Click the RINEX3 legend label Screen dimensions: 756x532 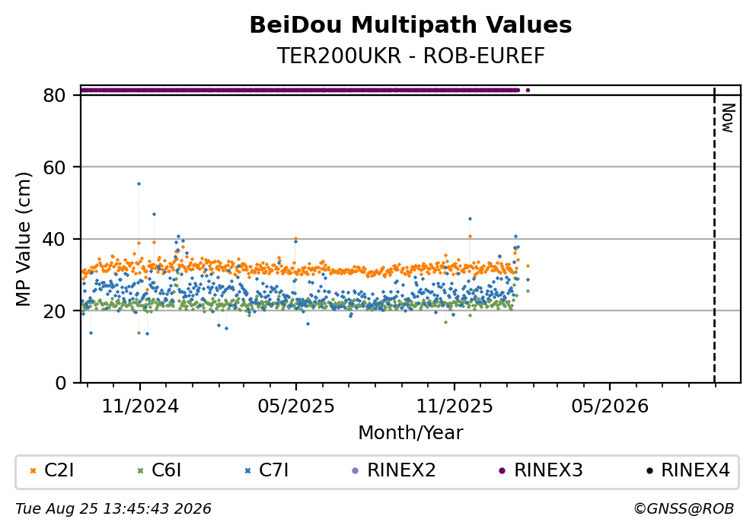point(549,470)
